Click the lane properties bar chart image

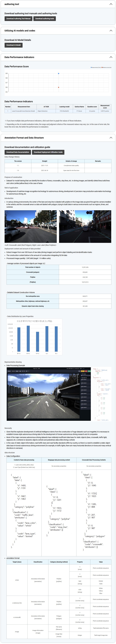click(x=34, y=337)
